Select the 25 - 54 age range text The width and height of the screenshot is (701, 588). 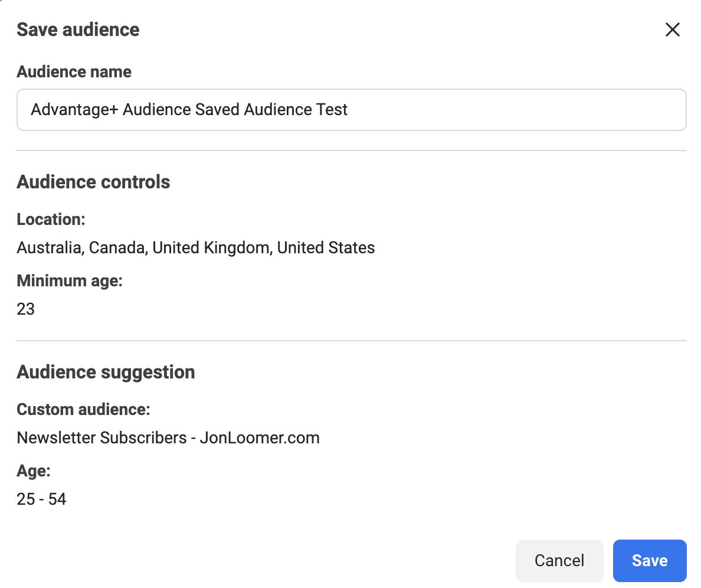click(x=41, y=499)
